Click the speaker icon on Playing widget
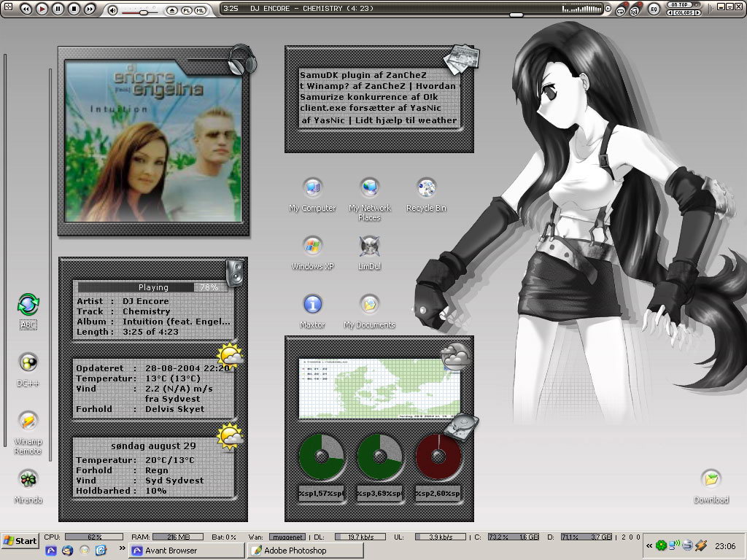This screenshot has height=560, width=747. (x=235, y=273)
